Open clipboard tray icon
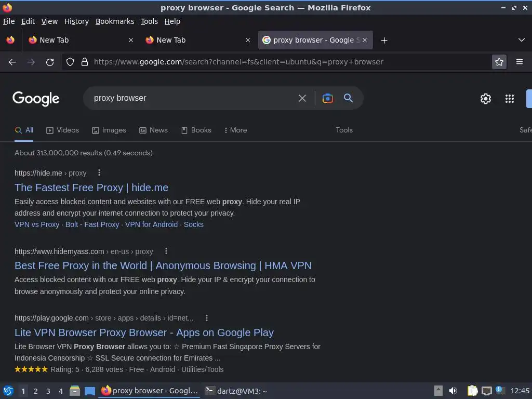This screenshot has width=532, height=399. pos(472,391)
